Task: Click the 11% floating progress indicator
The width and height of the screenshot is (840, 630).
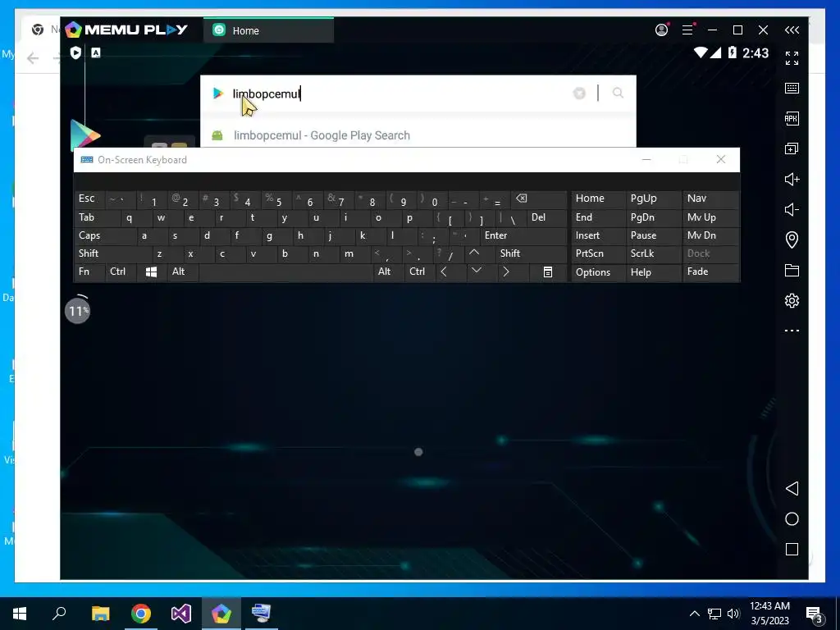Action: tap(78, 310)
